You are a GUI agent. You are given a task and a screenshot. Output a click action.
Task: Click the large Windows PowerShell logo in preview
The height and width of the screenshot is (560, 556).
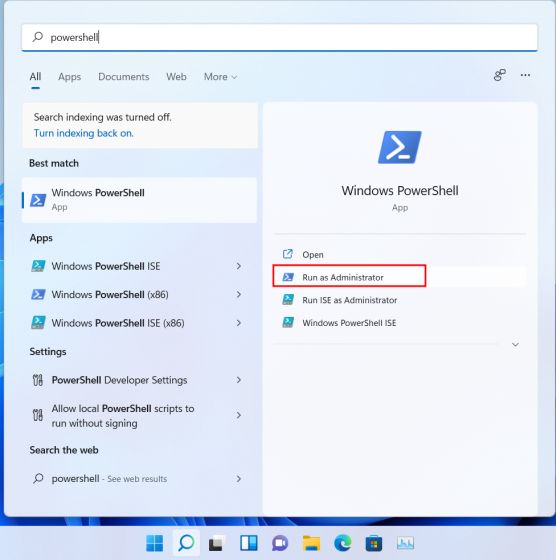click(400, 147)
